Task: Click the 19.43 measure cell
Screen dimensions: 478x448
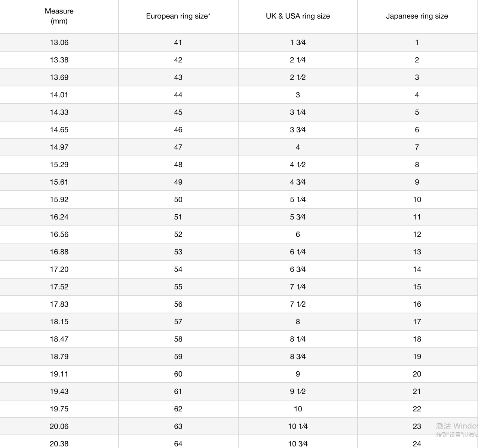Action: pyautogui.click(x=59, y=392)
